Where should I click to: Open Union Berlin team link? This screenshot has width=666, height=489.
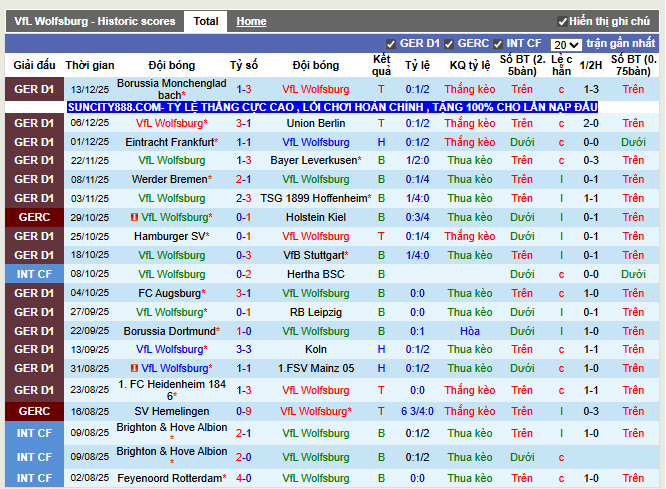pyautogui.click(x=316, y=123)
